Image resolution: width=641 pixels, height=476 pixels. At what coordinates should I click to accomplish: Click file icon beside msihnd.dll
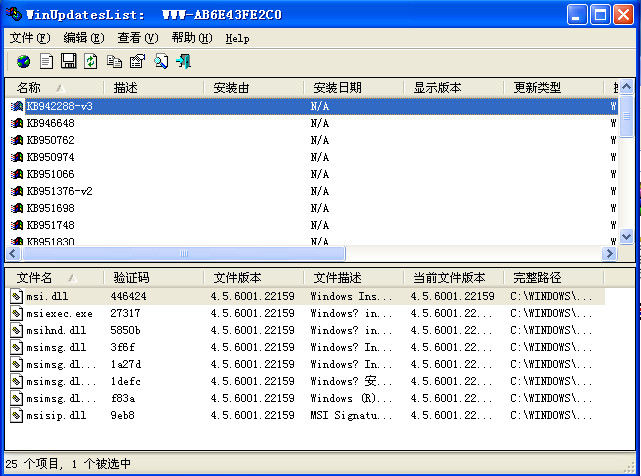point(16,330)
